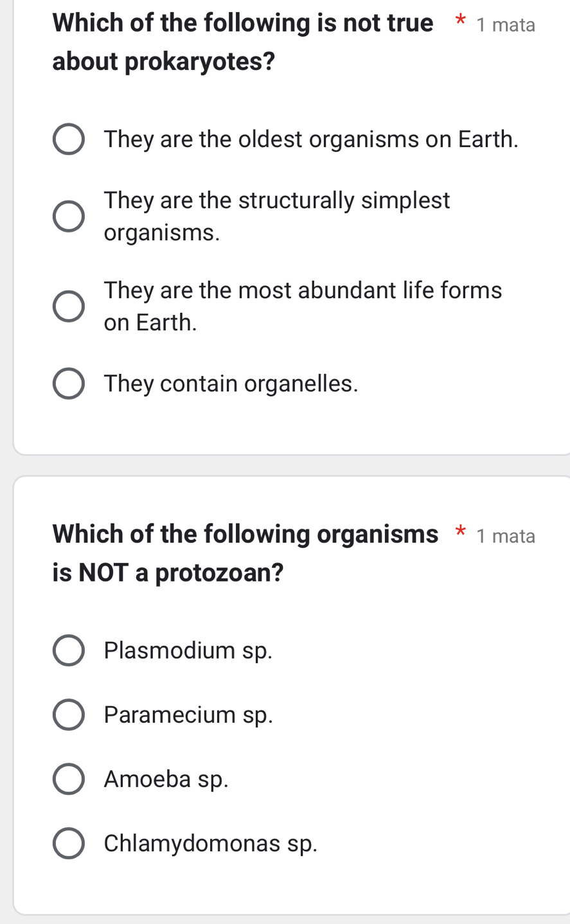Click the 'They are the most abundant life forms' text
570x924 pixels.
click(303, 306)
